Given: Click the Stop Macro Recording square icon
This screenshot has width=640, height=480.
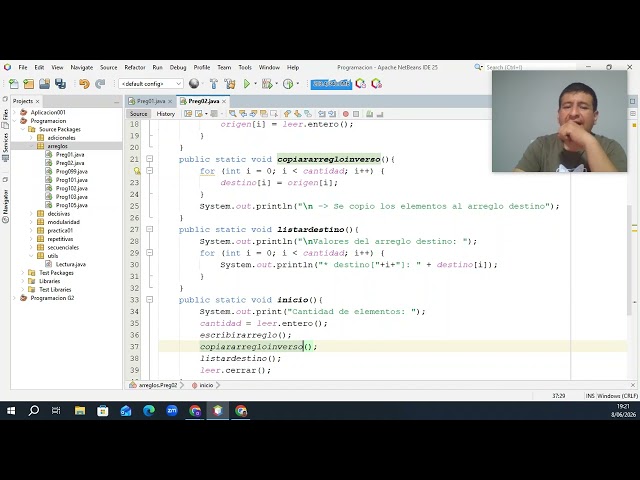Looking at the screenshot, I should [x=356, y=114].
